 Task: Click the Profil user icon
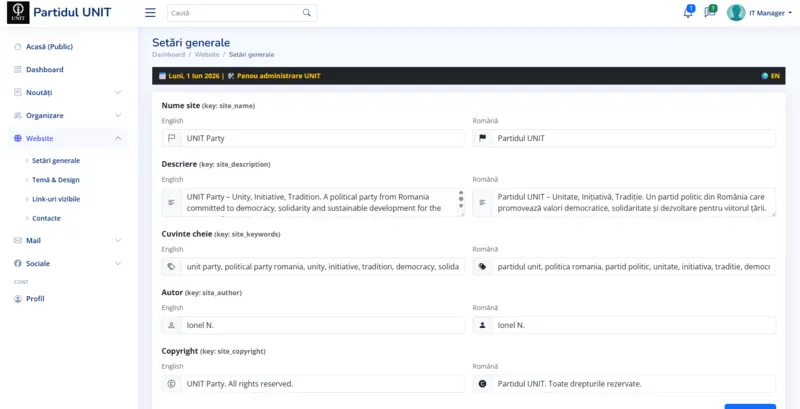[18, 299]
